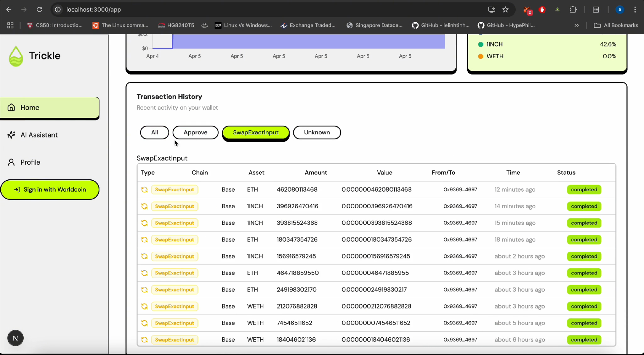Click swap icon in 18 minutes ago row
This screenshot has width=644, height=355.
144,239
